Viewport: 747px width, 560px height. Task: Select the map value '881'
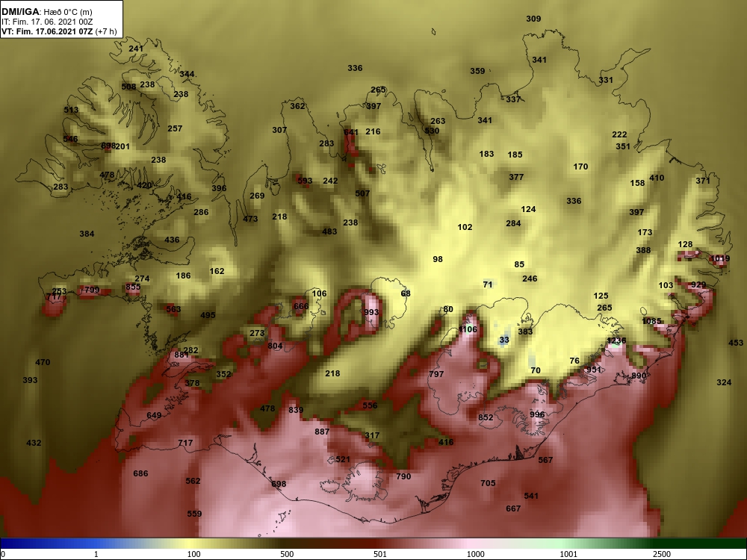182,355
